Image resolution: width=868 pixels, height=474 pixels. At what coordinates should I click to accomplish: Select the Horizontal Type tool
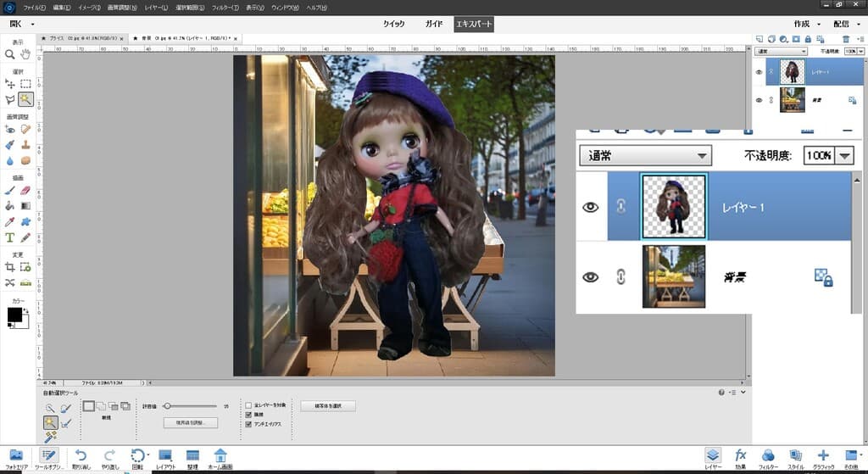click(x=9, y=237)
